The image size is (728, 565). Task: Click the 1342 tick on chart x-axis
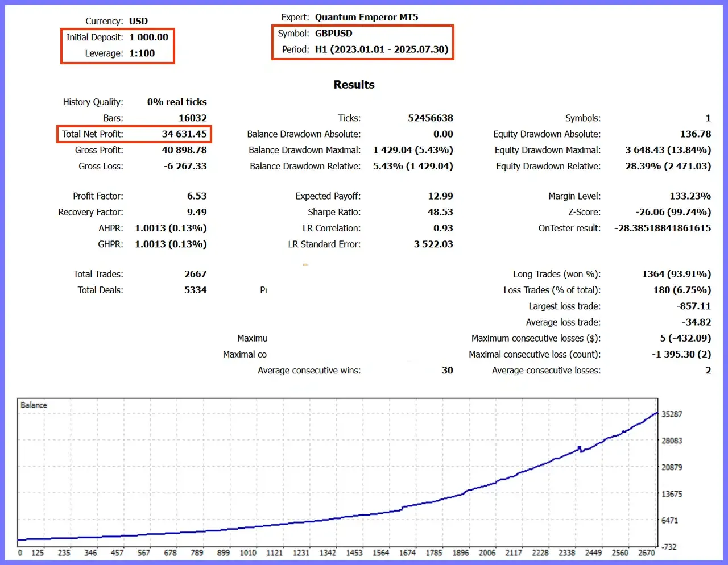pos(328,552)
